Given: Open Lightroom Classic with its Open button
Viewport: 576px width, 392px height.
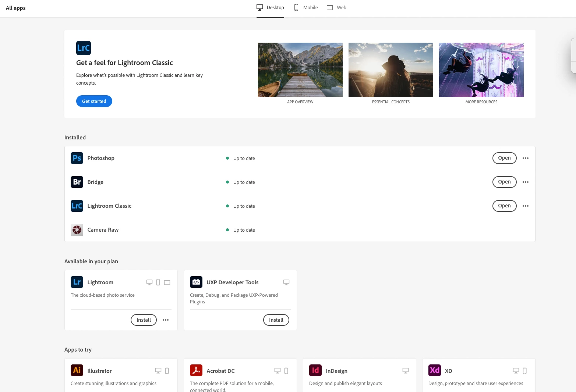Looking at the screenshot, I should [x=505, y=206].
